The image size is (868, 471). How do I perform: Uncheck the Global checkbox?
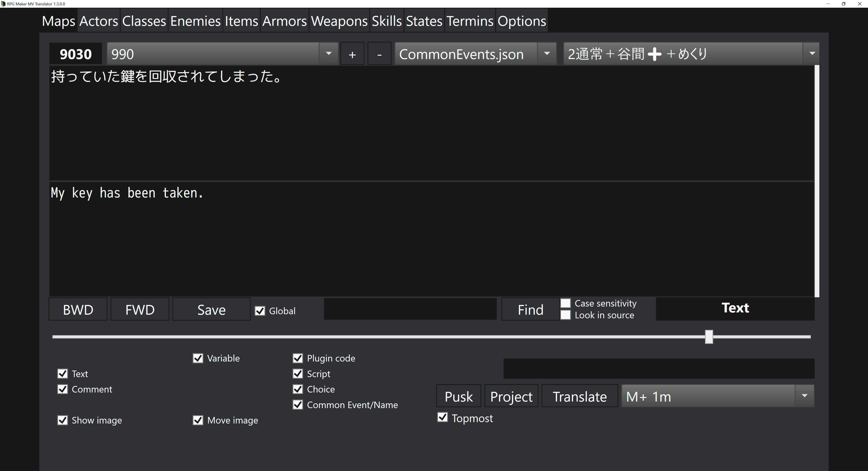click(260, 311)
